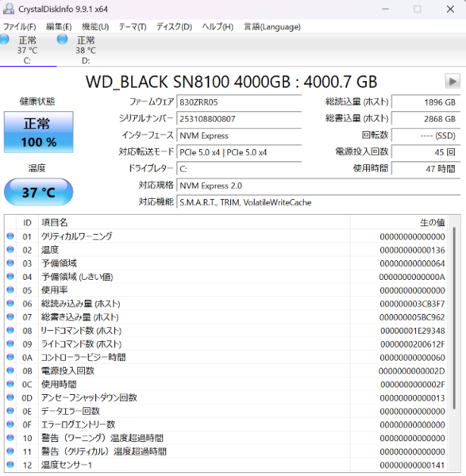Screen dimensions: 466x476
Task: Click the CrystalDiskInfo title bar app icon
Action: (x=9, y=9)
